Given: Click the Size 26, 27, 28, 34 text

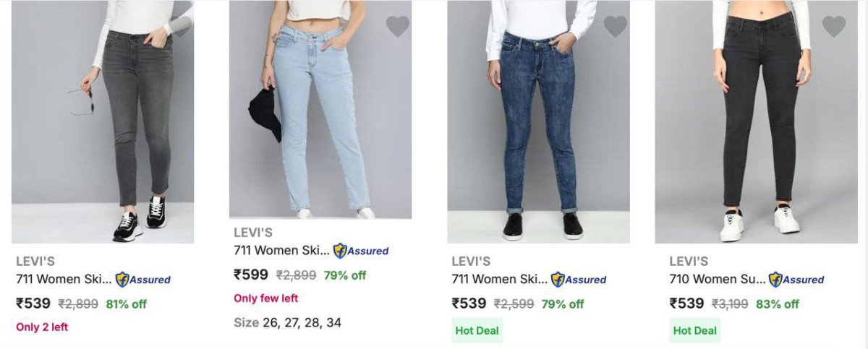Looking at the screenshot, I should pos(287,322).
